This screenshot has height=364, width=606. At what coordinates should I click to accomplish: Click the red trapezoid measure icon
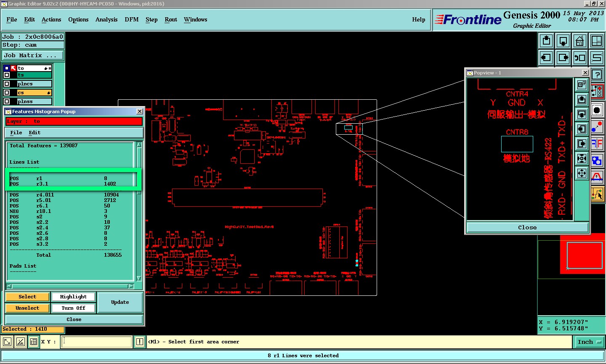597,177
